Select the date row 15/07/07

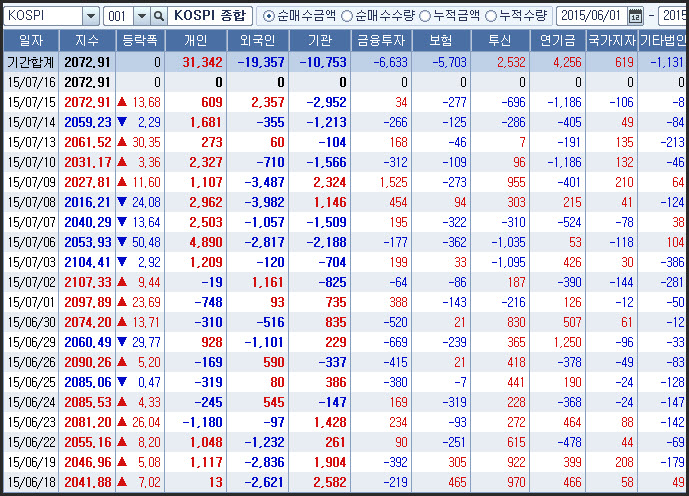[32, 222]
